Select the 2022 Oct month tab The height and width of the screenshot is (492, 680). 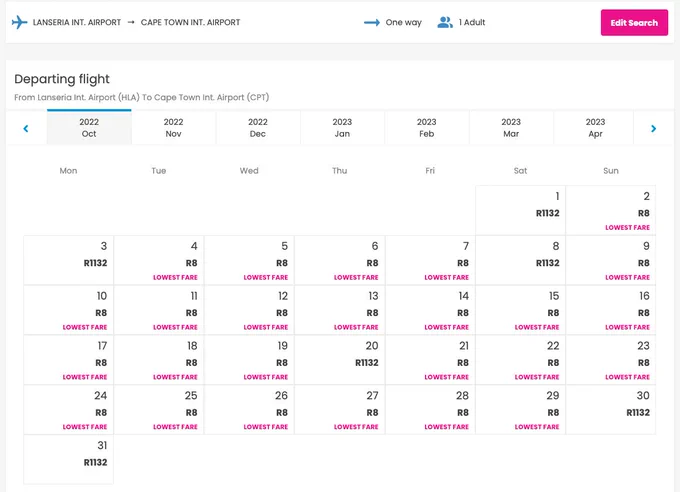(89, 128)
